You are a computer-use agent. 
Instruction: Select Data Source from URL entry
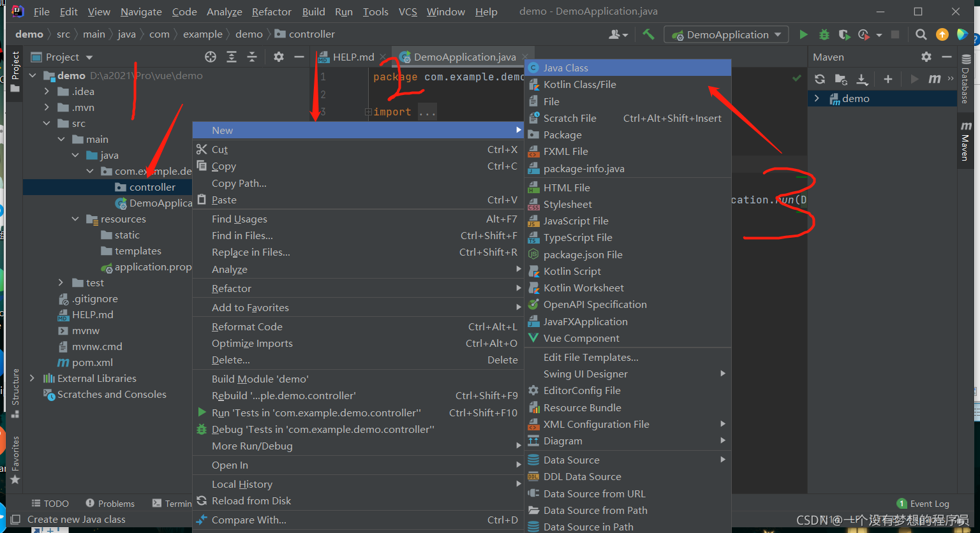628,493
